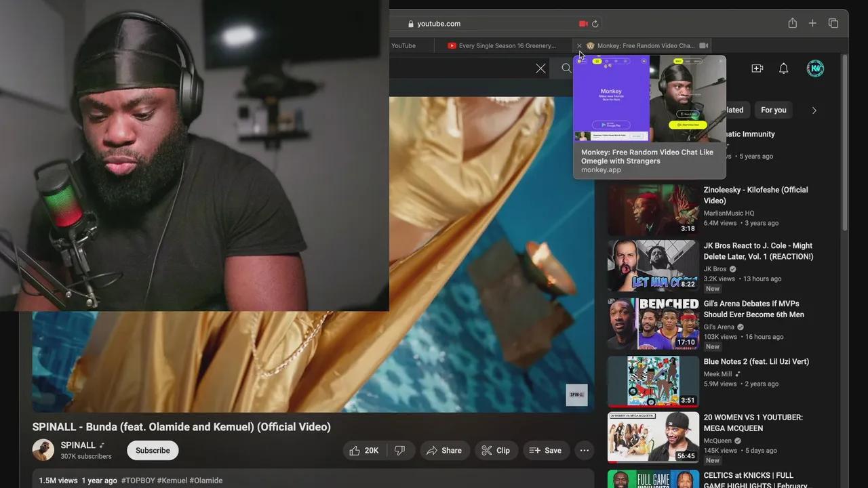868x488 pixels.
Task: Switch to the YouTube tab
Action: point(403,45)
